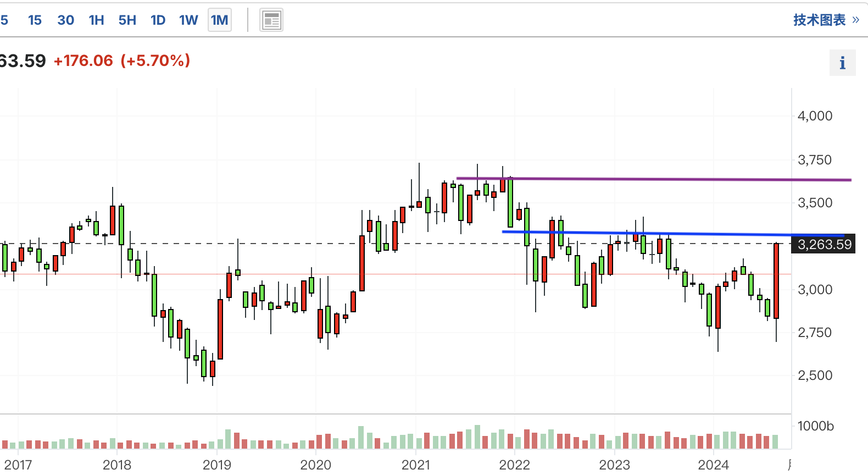
Task: Click the 2,500 price axis label
Action: point(815,375)
